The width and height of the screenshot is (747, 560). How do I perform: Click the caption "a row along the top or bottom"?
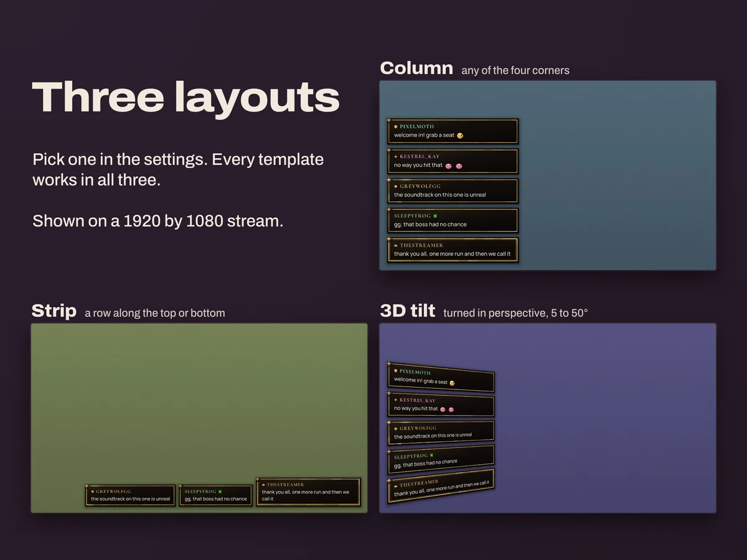155,313
